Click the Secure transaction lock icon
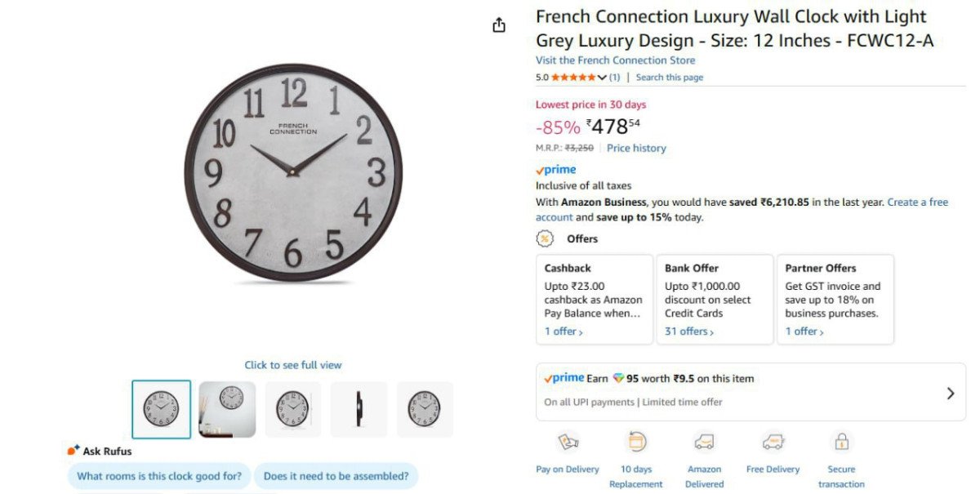The height and width of the screenshot is (494, 980). click(841, 440)
